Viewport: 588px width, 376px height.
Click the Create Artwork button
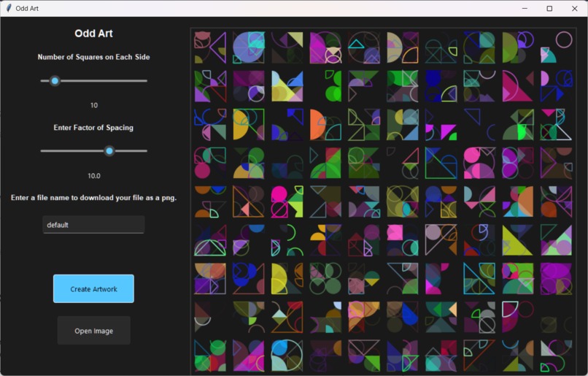(93, 288)
